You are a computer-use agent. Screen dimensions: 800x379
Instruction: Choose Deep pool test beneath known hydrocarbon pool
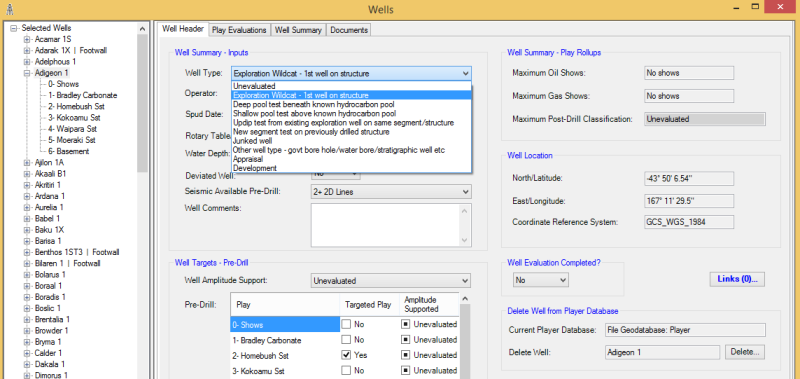(352, 104)
